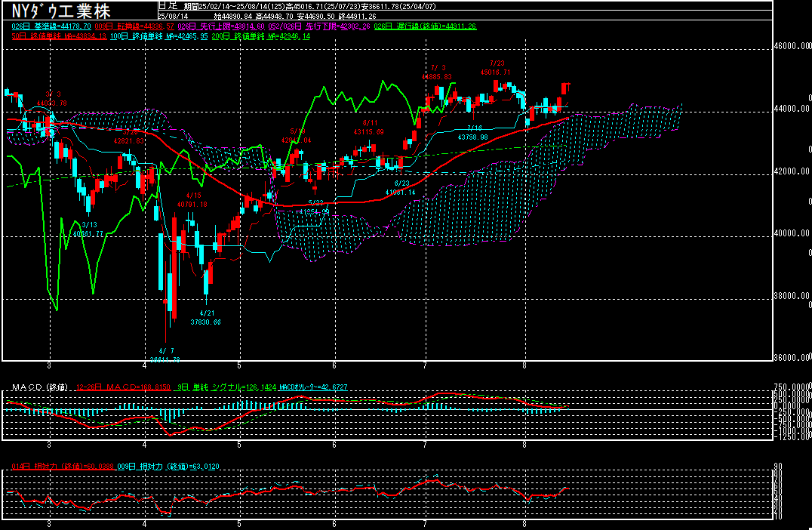Click the 7/3 44885.83 high annotation
The width and height of the screenshot is (812, 530).
coord(436,72)
